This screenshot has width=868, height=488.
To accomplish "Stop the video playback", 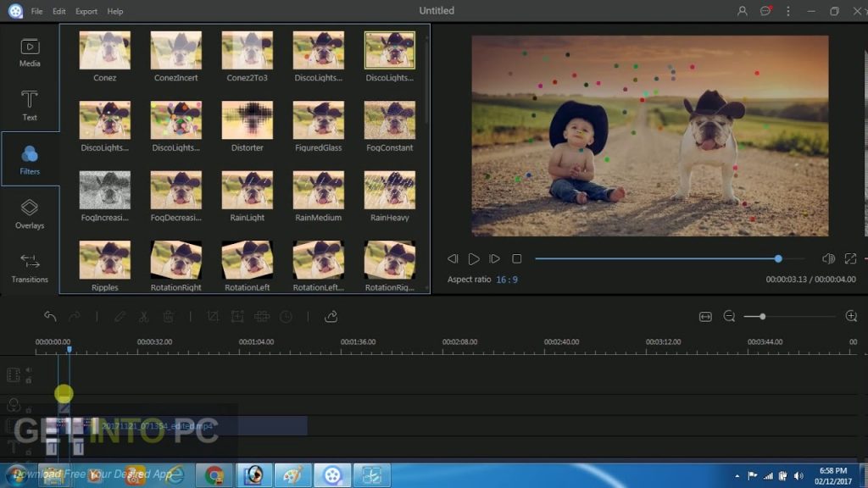I will tap(516, 258).
